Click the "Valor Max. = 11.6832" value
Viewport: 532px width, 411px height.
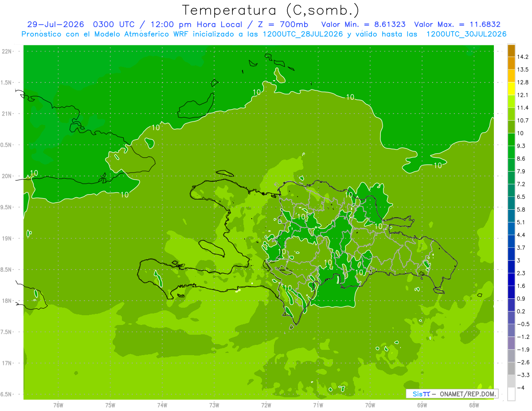(457, 24)
